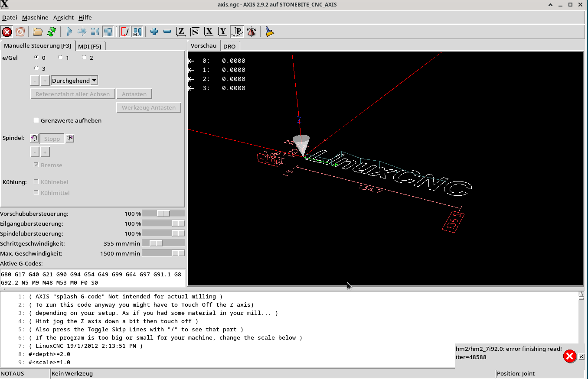
Task: Toggle the Bremse checkbox
Action: click(36, 165)
